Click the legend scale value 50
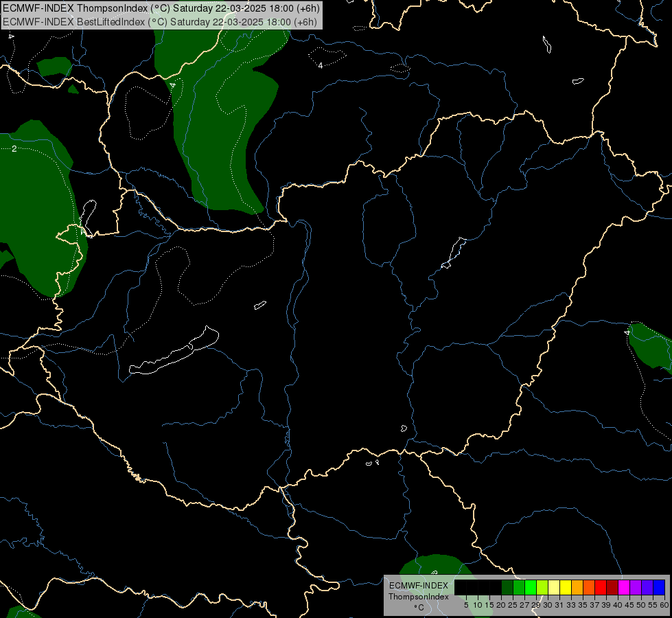 pos(640,605)
